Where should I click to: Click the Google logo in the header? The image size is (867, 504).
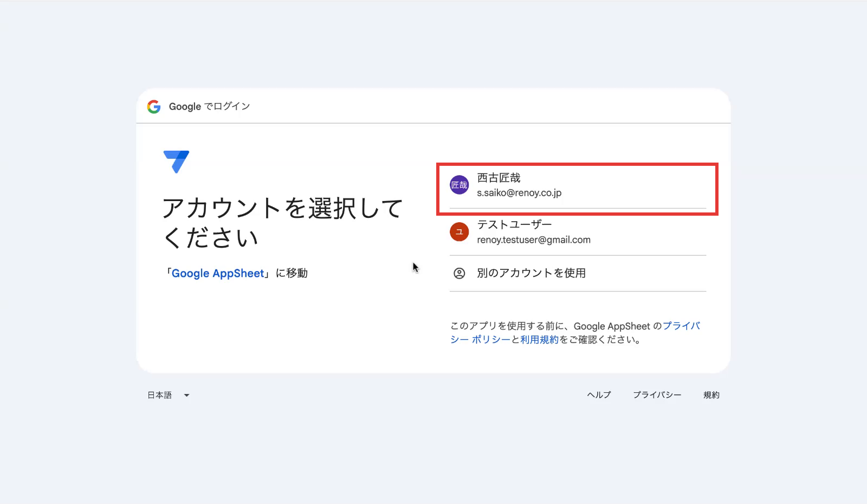[x=154, y=107]
